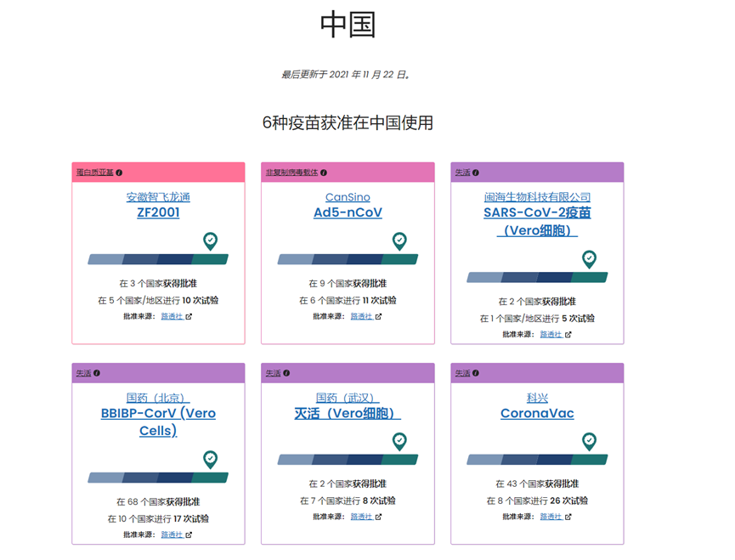Click progress bar in BBIBP-CorV card
735x560 pixels.
158,478
